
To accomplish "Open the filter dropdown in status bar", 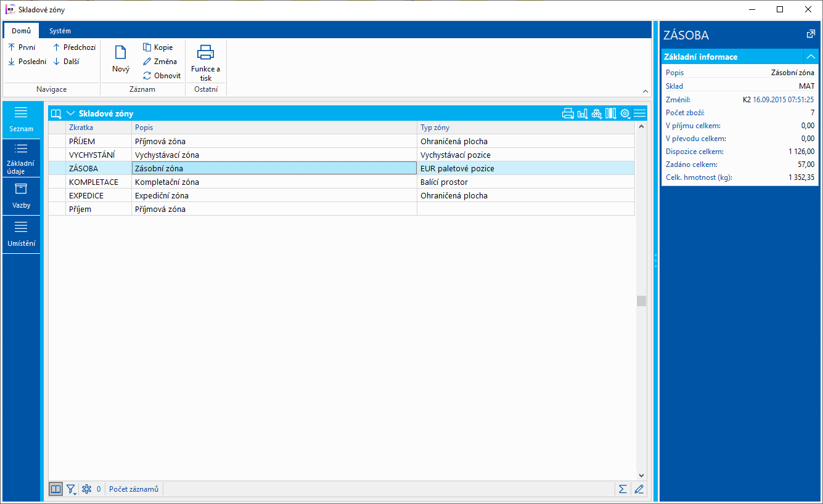I will (72, 489).
